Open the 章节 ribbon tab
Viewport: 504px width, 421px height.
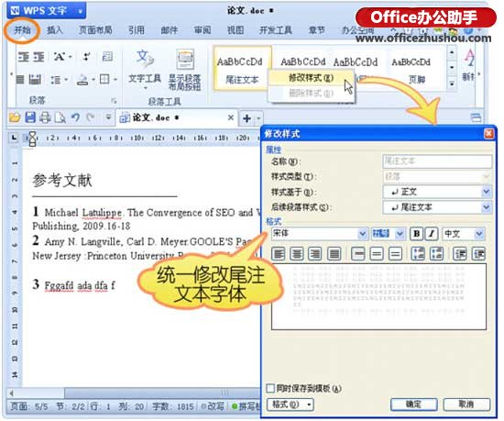coord(317,30)
